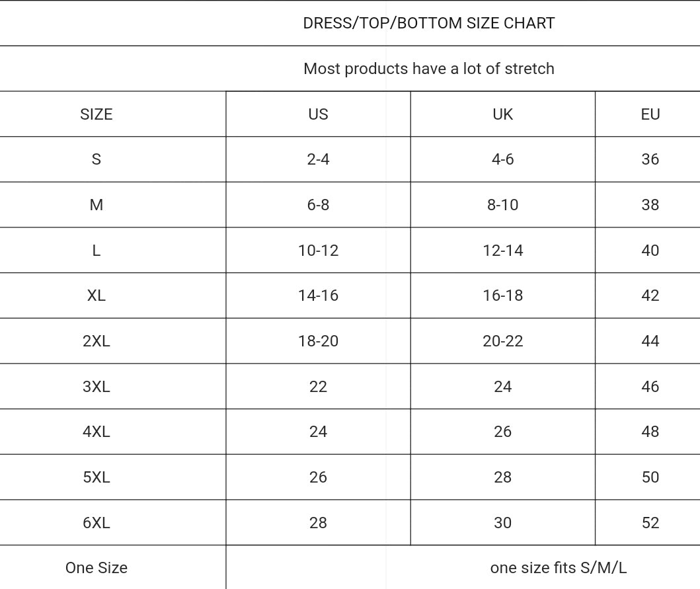Select the EU 50 cell for 5XL
This screenshot has width=700, height=589.
650,477
